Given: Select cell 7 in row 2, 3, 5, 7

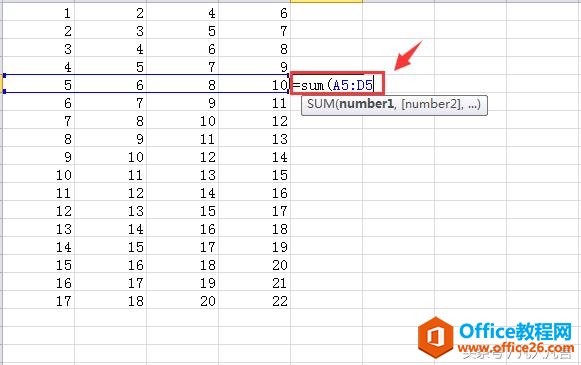Looking at the screenshot, I should point(255,30).
